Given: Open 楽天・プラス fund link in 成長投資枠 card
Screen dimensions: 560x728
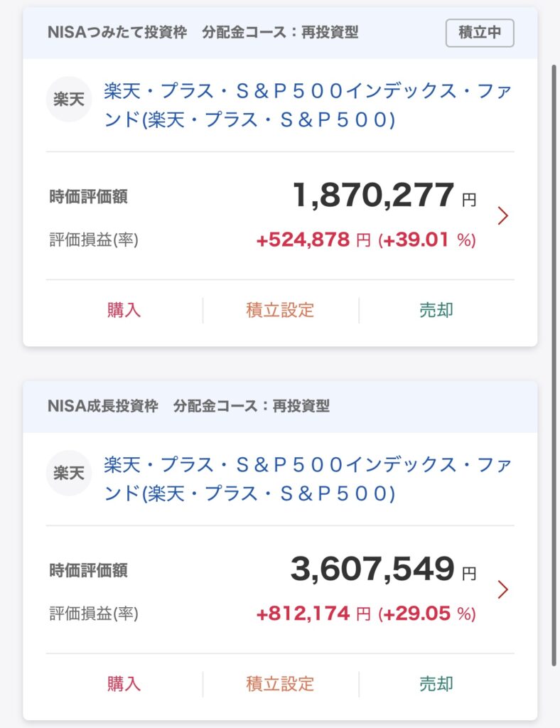Looking at the screenshot, I should [308, 478].
